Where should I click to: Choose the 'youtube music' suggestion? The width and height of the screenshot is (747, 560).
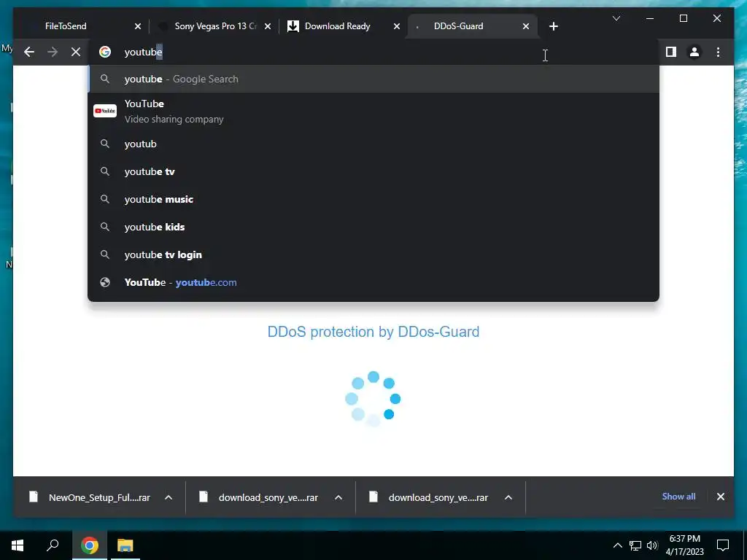[x=373, y=199]
